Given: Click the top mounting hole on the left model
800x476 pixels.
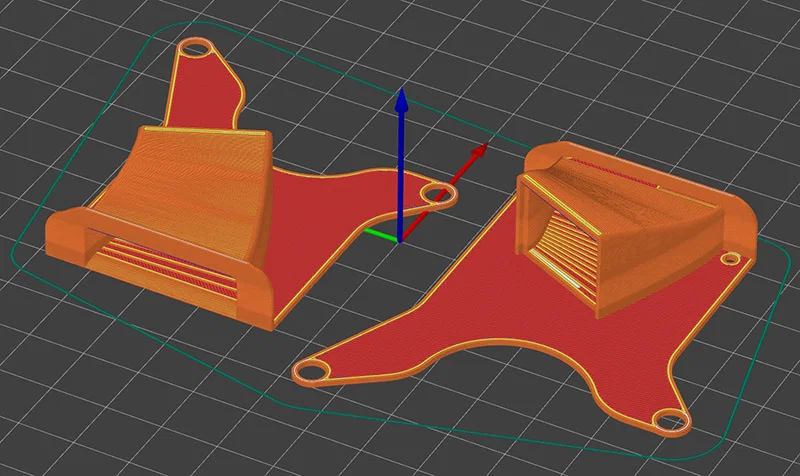Looking at the screenshot, I should 196,48.
